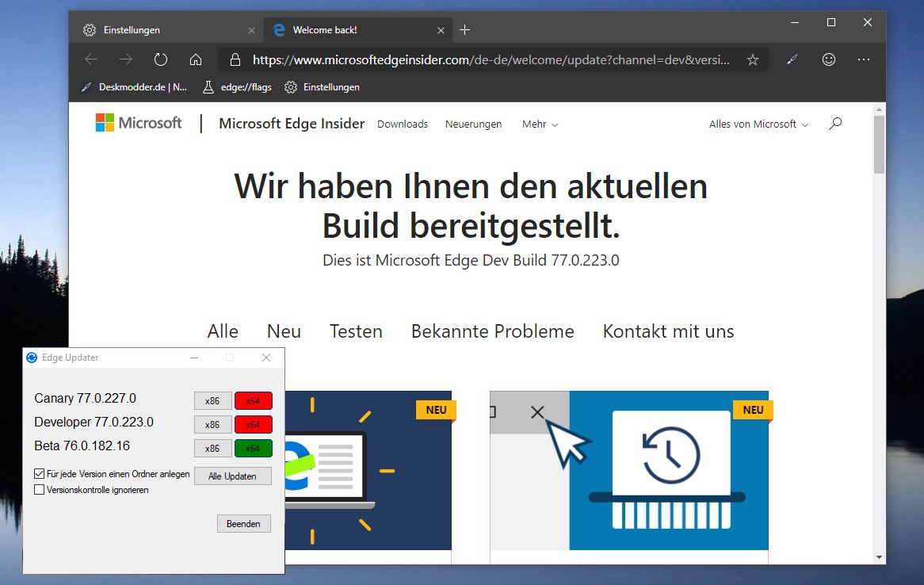Select the Alle filter tab
The image size is (924, 585).
223,331
